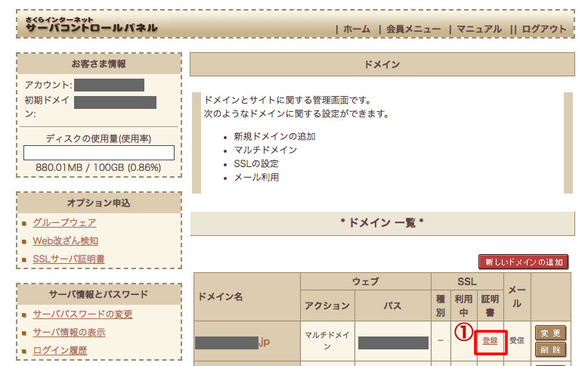Click the マルチドメイン action cell
The image size is (588, 366).
coord(327,341)
